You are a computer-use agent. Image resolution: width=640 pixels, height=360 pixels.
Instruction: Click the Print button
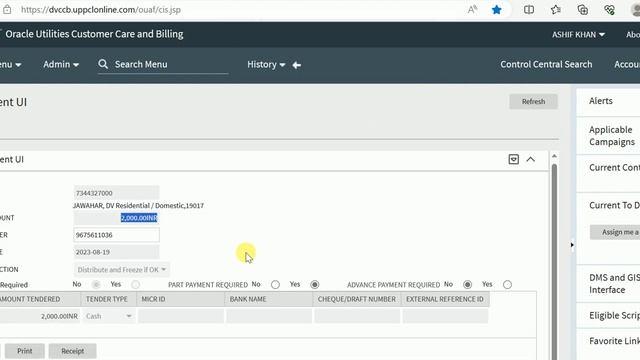click(24, 351)
